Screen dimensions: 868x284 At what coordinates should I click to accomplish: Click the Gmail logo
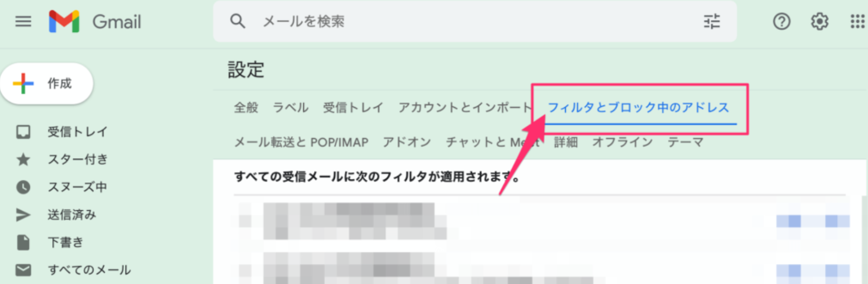tap(95, 22)
